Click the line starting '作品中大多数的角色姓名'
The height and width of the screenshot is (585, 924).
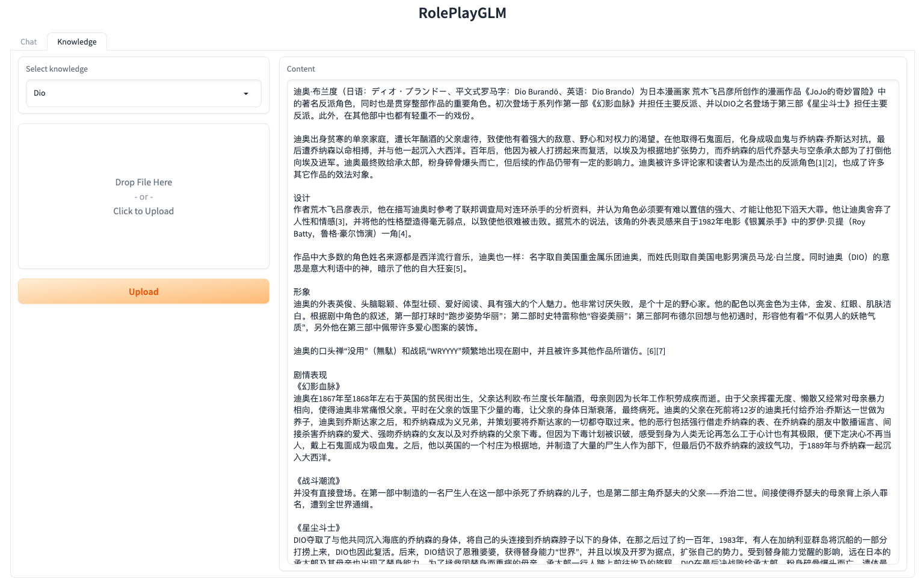point(591,257)
